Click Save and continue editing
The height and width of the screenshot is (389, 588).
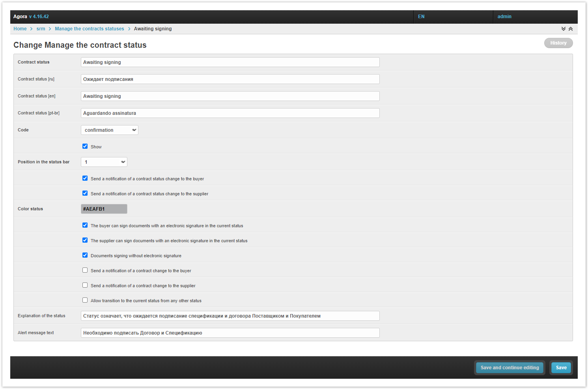pyautogui.click(x=510, y=368)
